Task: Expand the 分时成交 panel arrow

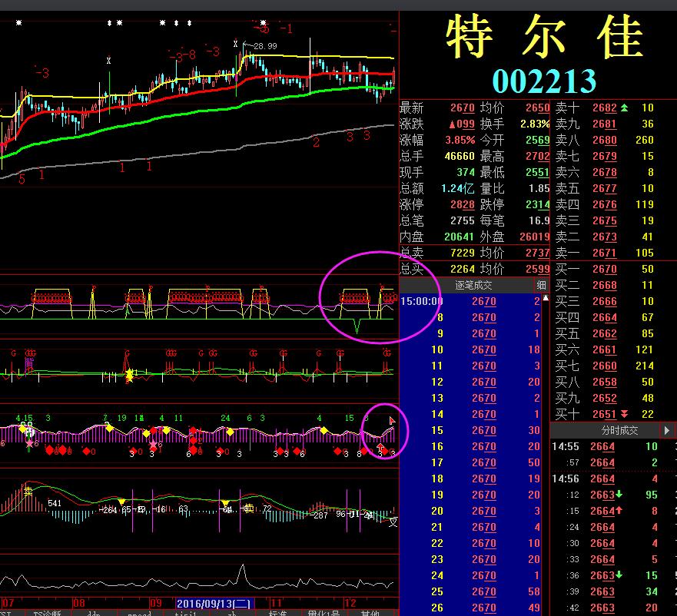Action: pos(667,430)
